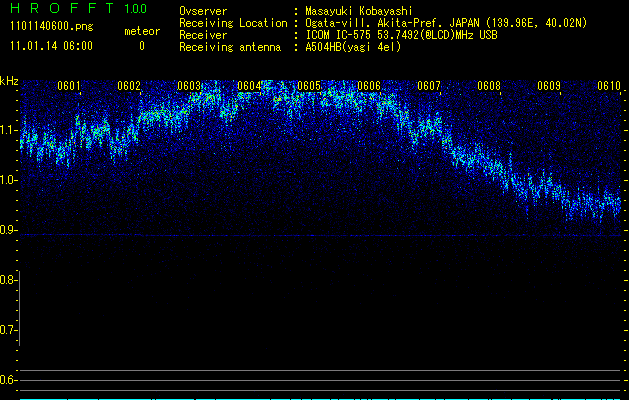The width and height of the screenshot is (629, 400).
Task: Select the 1.1 frequency axis label
Action: click(9, 129)
